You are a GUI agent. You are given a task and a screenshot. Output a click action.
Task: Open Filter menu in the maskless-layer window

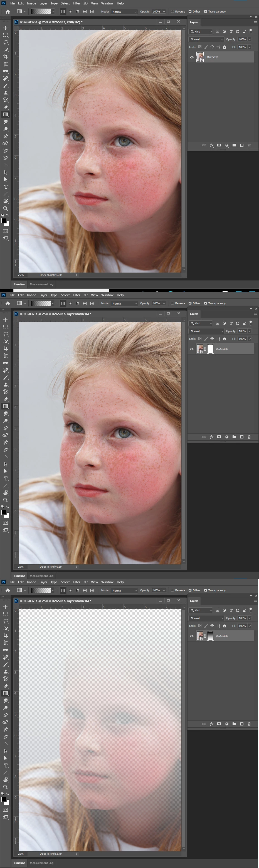(77, 3)
